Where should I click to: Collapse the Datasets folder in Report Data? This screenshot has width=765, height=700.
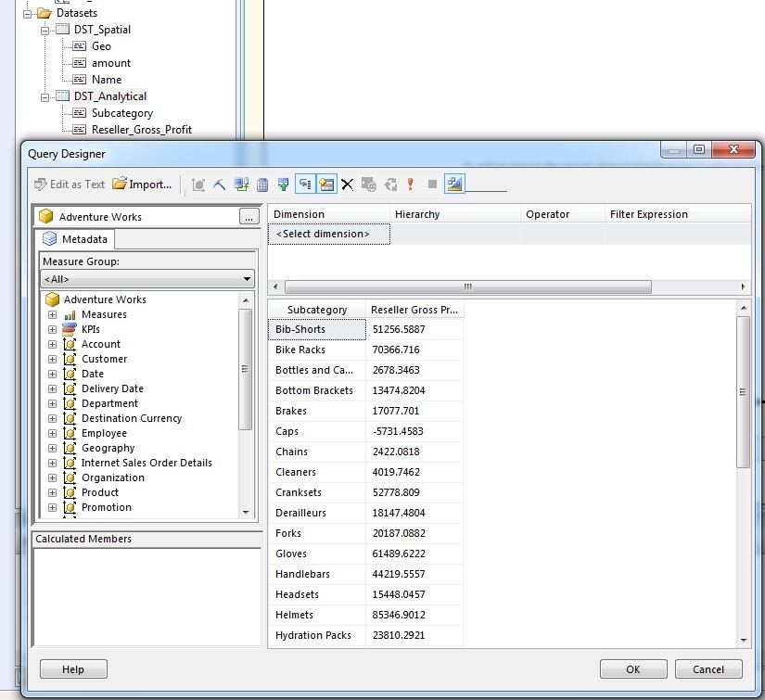(27, 14)
